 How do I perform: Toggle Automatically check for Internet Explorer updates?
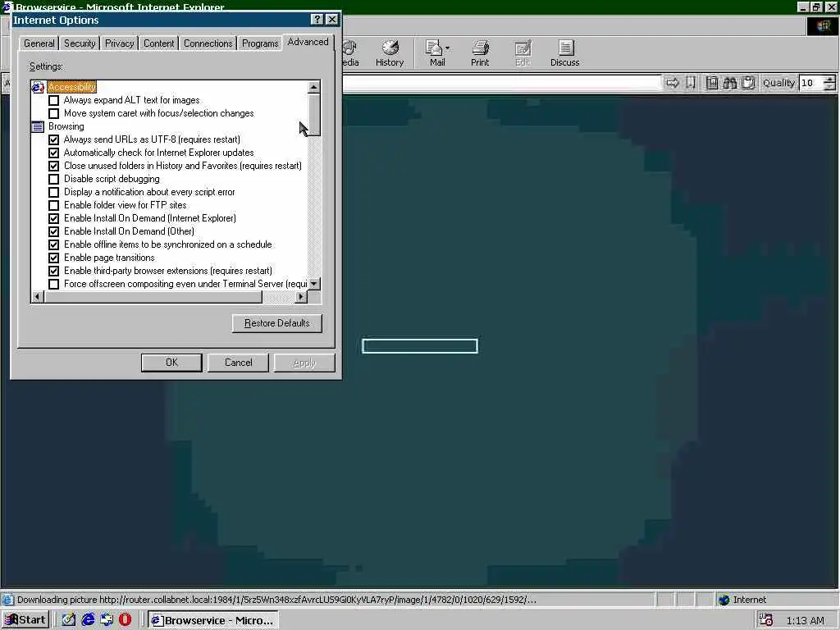click(x=53, y=153)
